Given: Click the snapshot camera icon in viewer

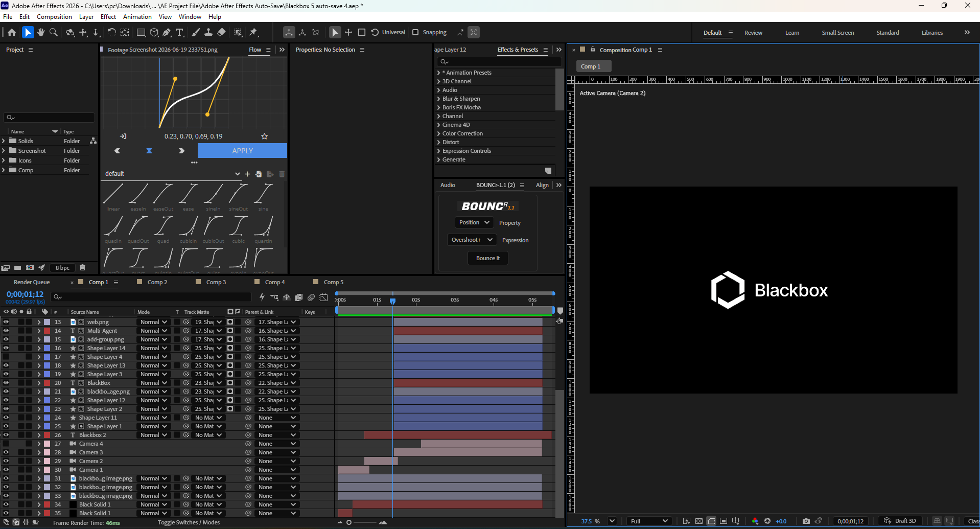Looking at the screenshot, I should (806, 521).
